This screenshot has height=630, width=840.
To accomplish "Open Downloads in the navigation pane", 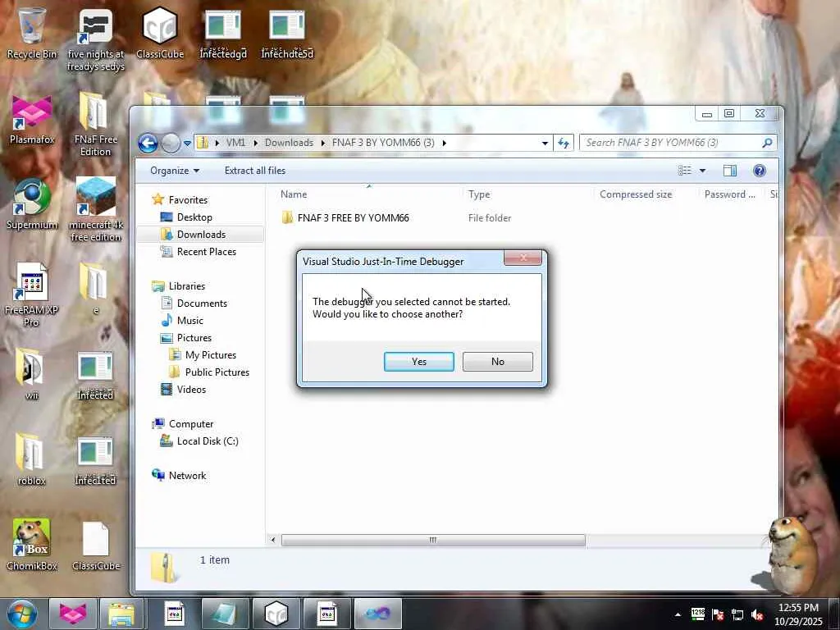I will tap(201, 234).
